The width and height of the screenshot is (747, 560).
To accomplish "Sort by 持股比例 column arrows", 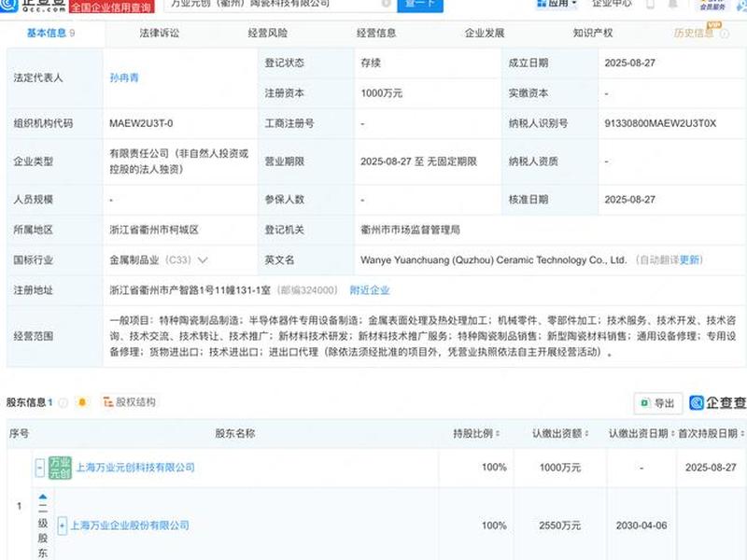I will coord(498,434).
